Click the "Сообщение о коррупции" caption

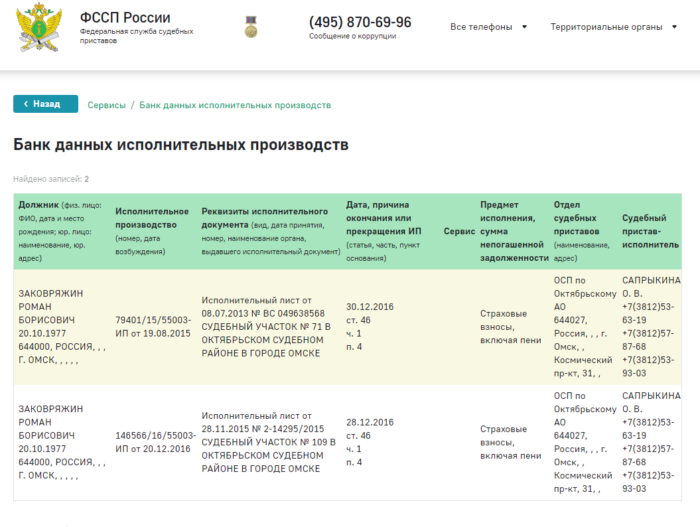click(352, 36)
